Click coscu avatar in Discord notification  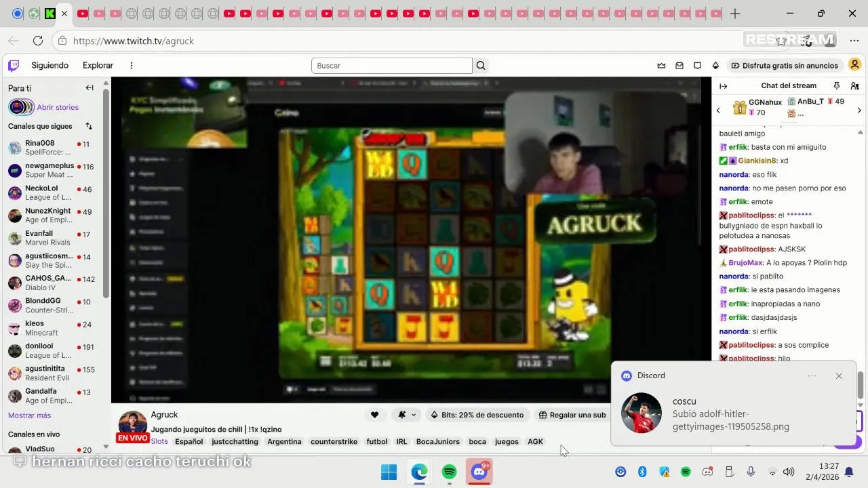(641, 413)
